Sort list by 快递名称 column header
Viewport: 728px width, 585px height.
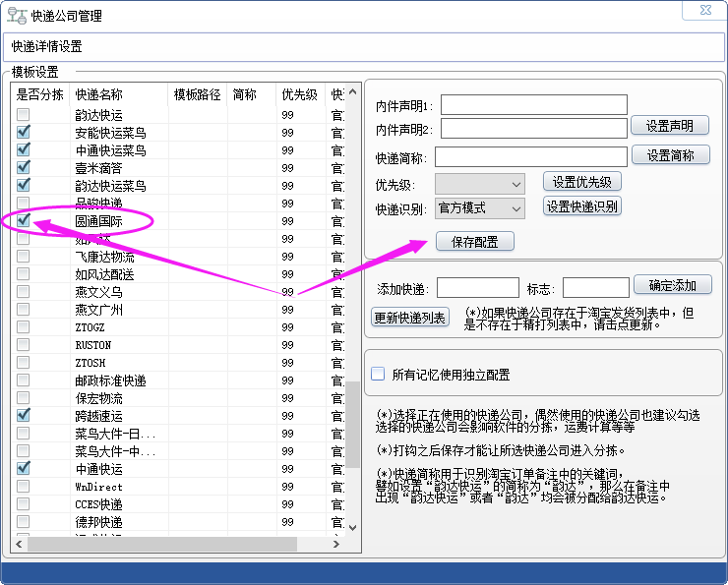point(99,95)
